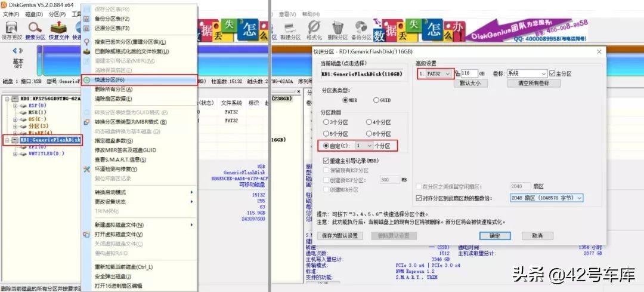
Task: Click the 快速分区(F6) green clock icon
Action: tap(86, 80)
